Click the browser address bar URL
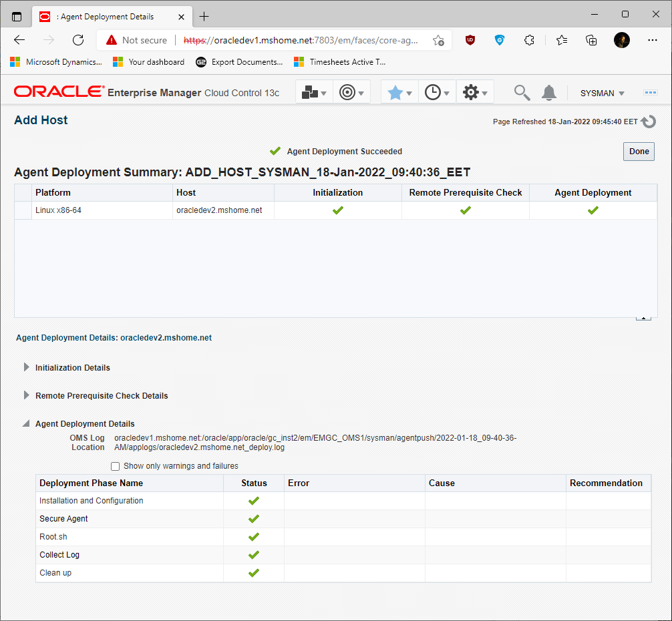 301,40
